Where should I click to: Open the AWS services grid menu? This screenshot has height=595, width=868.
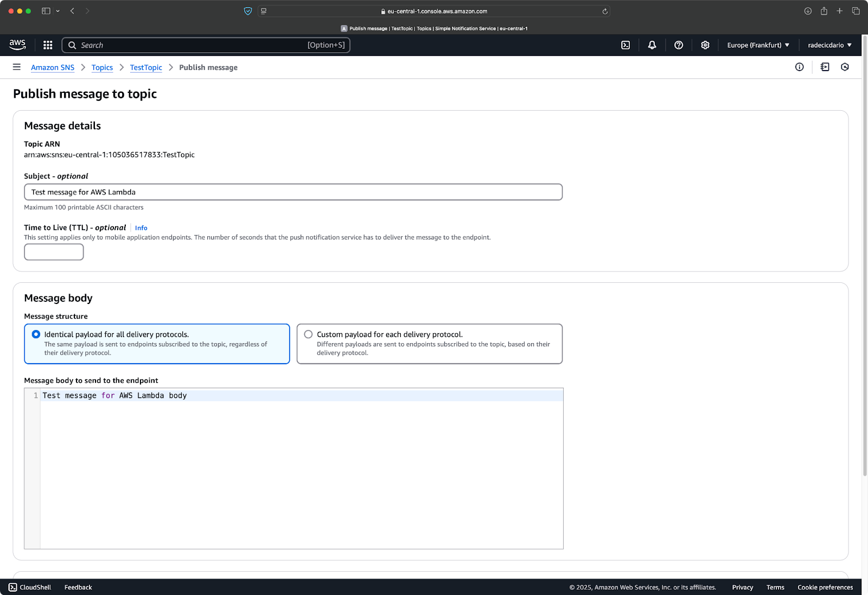48,45
